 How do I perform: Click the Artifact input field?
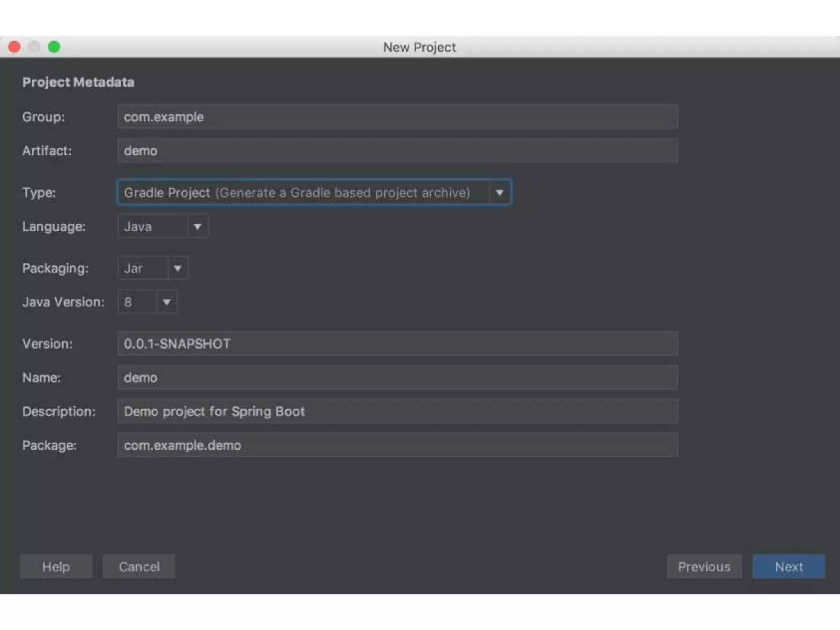(397, 151)
